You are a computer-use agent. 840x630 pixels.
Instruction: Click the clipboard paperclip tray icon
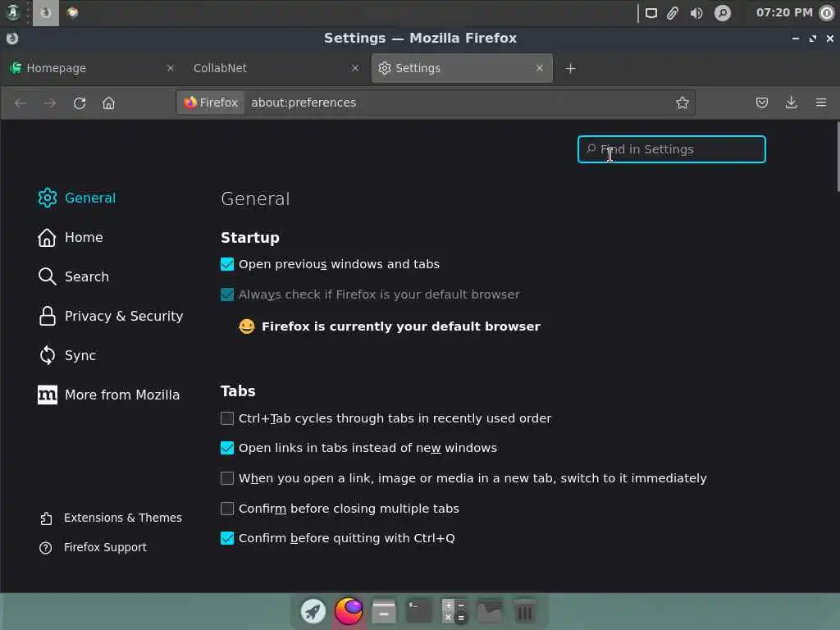pyautogui.click(x=673, y=13)
